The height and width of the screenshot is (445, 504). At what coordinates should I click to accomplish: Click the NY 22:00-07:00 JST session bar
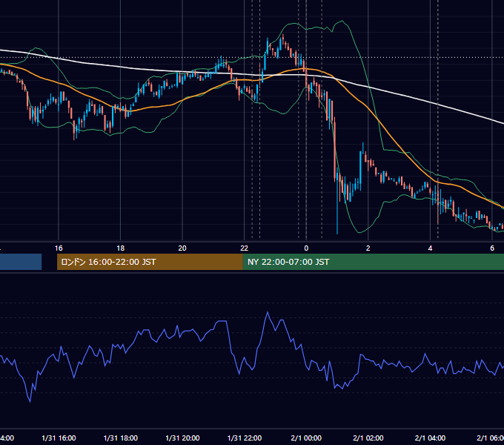click(373, 262)
